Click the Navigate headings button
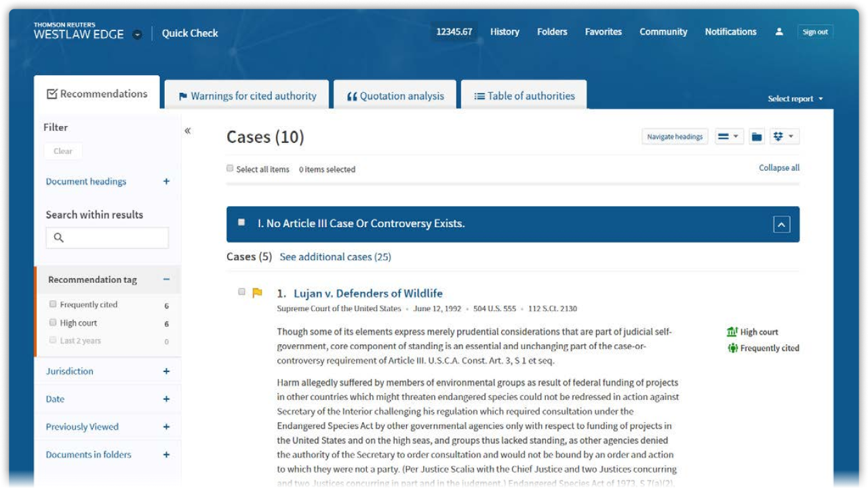Screen dimensions: 868x488 tap(674, 137)
